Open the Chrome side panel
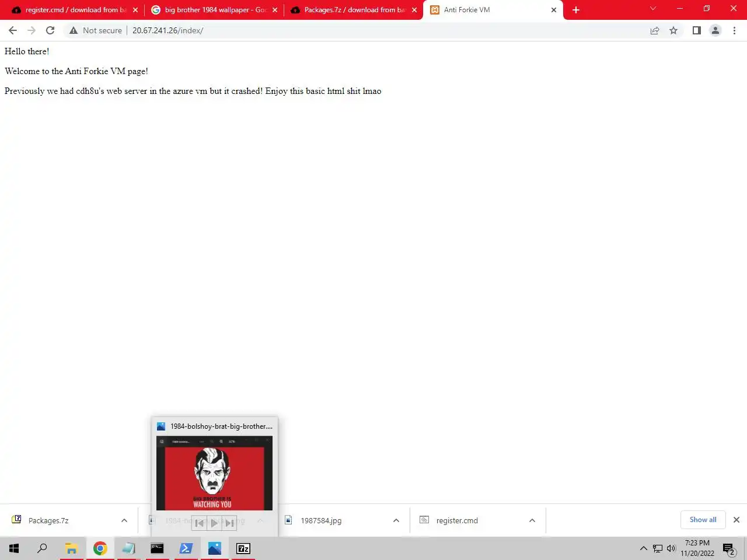Screen dimensions: 747x560 697,30
